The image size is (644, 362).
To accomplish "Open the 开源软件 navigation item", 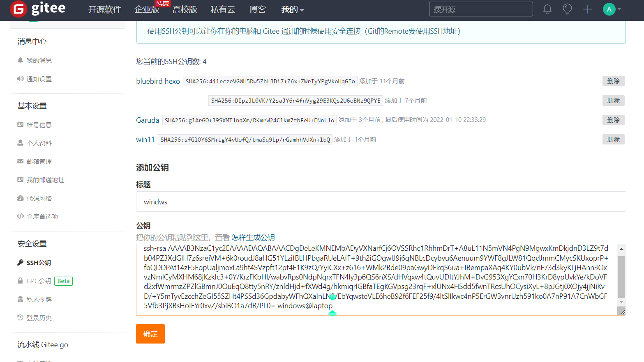I will (x=104, y=9).
